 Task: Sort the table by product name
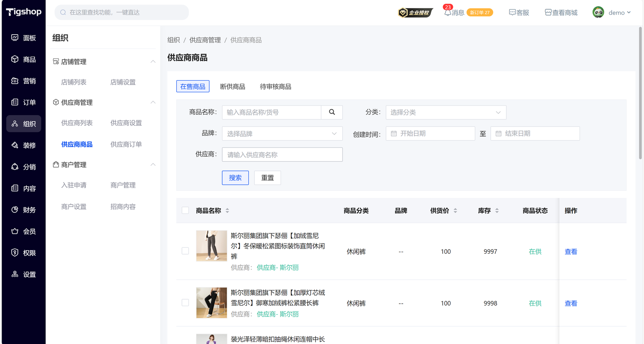pos(227,211)
